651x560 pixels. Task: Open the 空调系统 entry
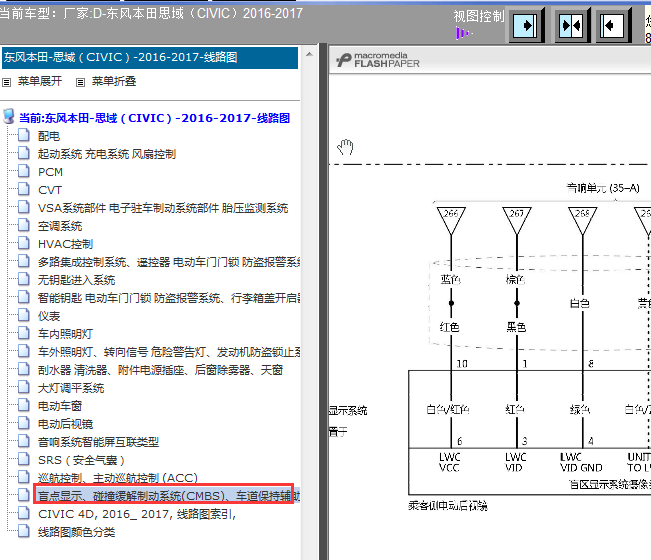coord(60,226)
